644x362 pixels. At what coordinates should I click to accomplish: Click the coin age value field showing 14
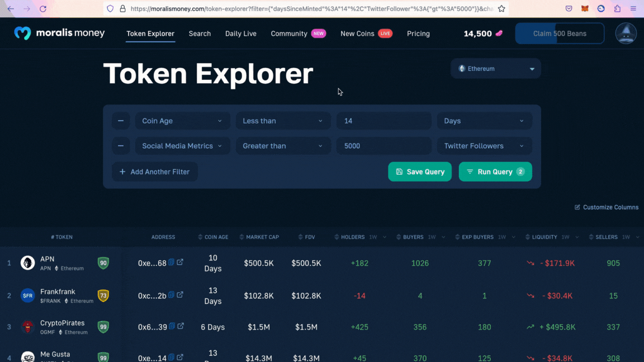(x=383, y=121)
